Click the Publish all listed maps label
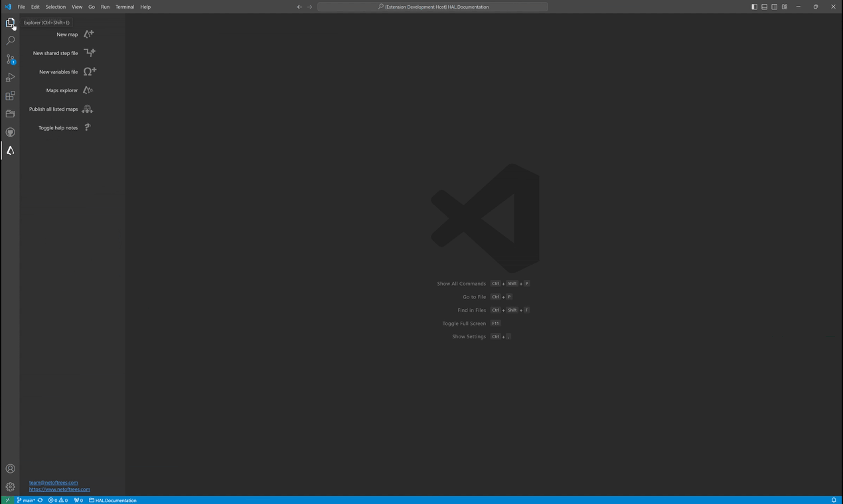The height and width of the screenshot is (504, 843). click(53, 109)
